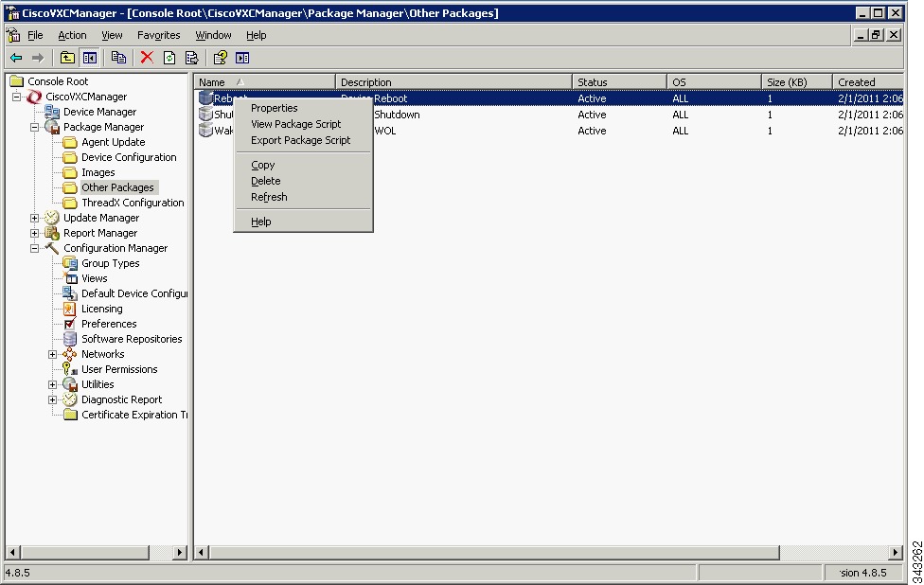Choose Copy from the context menu
The width and height of the screenshot is (924, 585).
tap(304, 165)
